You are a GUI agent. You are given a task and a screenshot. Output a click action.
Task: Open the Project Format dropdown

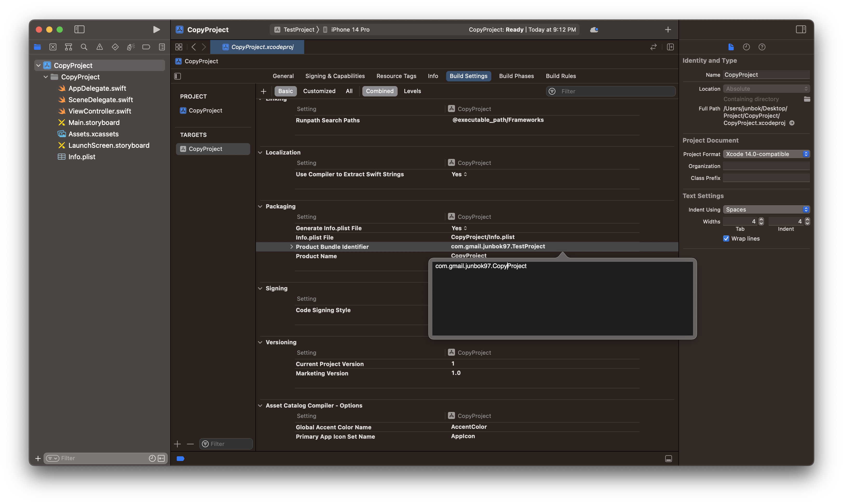pyautogui.click(x=766, y=154)
